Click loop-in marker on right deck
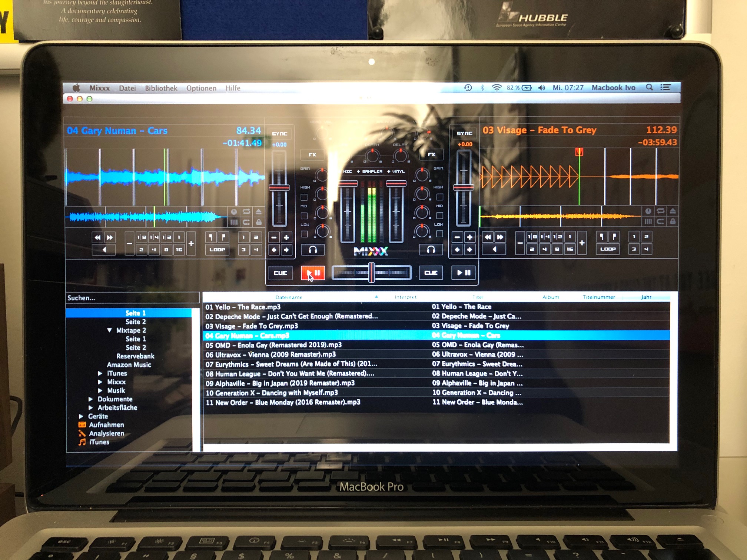Image resolution: width=747 pixels, height=560 pixels. 601,237
